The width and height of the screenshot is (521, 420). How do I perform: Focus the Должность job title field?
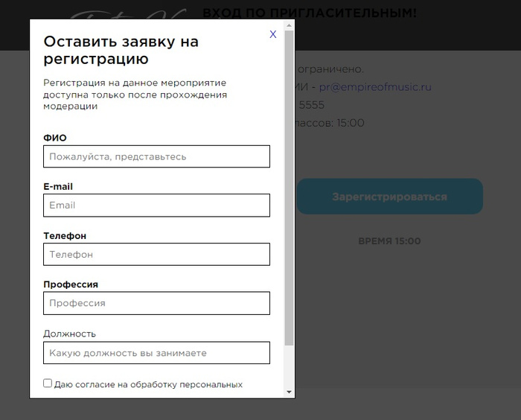tap(156, 352)
